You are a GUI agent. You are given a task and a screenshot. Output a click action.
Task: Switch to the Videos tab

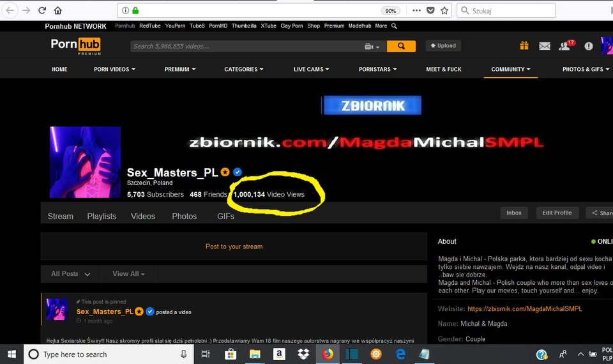(x=143, y=216)
